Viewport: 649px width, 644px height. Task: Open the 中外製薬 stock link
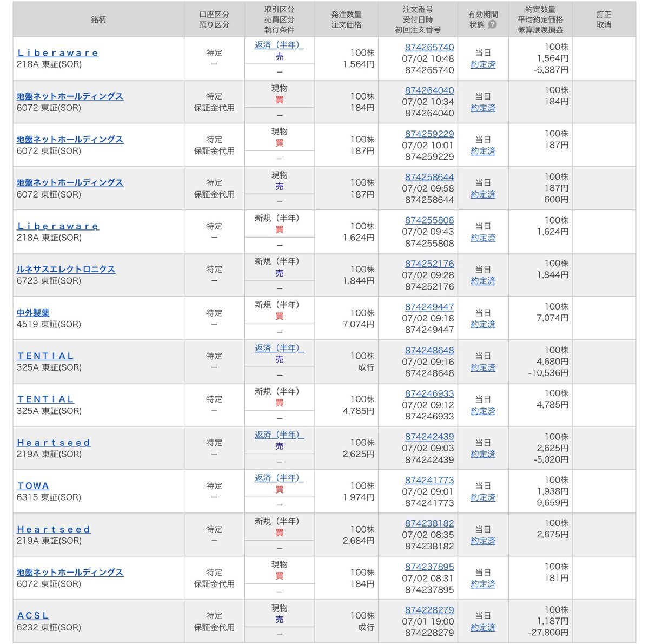(x=33, y=313)
